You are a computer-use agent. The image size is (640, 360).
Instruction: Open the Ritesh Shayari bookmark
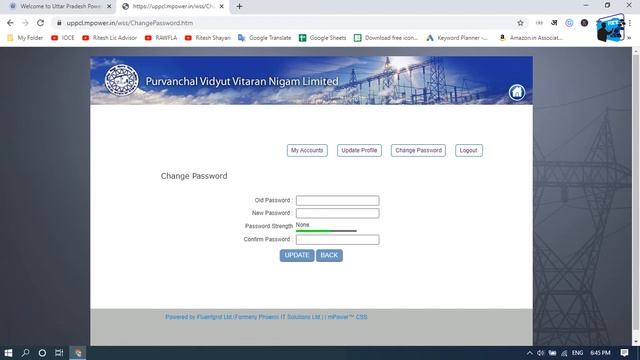tap(208, 38)
